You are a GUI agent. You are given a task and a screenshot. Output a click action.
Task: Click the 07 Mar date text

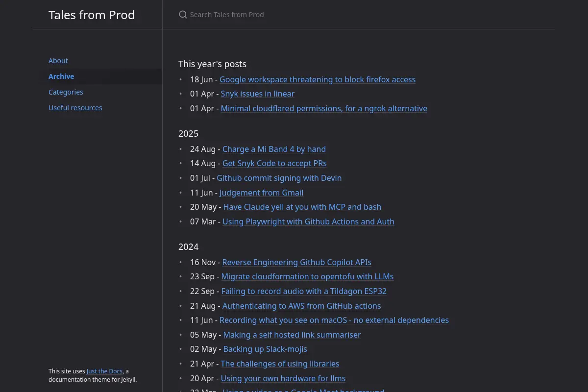pyautogui.click(x=203, y=221)
